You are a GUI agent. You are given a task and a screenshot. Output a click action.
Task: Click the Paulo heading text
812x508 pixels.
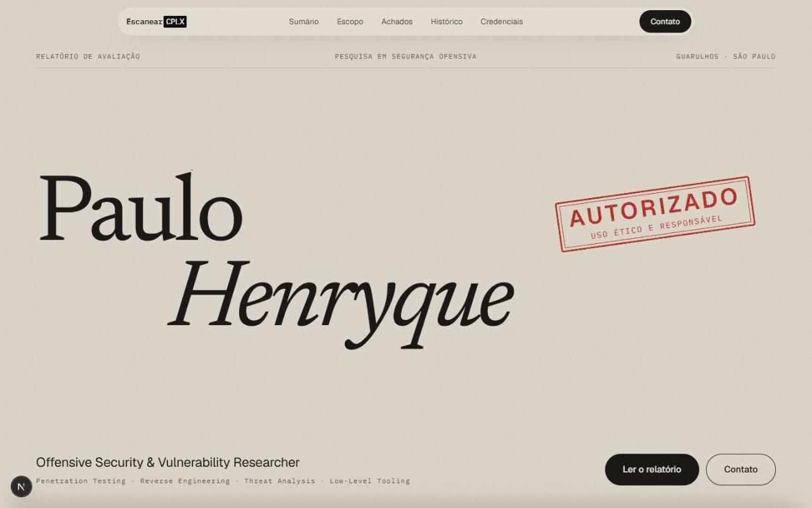141,208
